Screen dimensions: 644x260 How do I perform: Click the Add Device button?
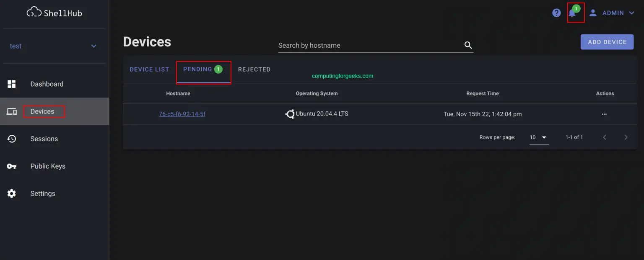pyautogui.click(x=607, y=42)
